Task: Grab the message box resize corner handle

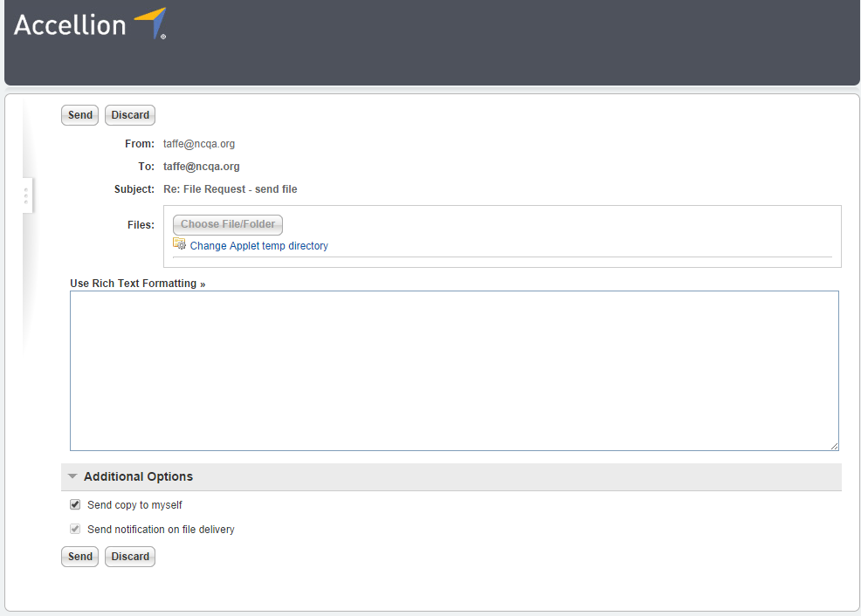Action: tap(834, 446)
